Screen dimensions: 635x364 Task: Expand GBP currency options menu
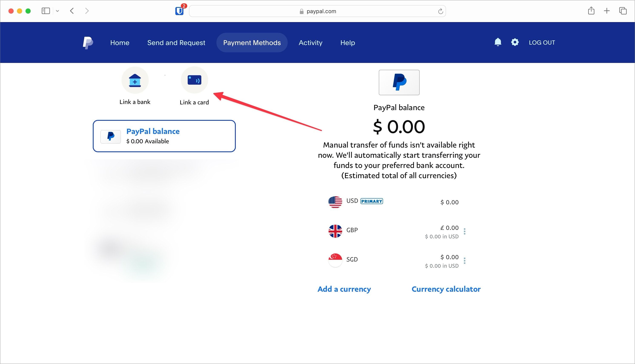click(x=465, y=231)
